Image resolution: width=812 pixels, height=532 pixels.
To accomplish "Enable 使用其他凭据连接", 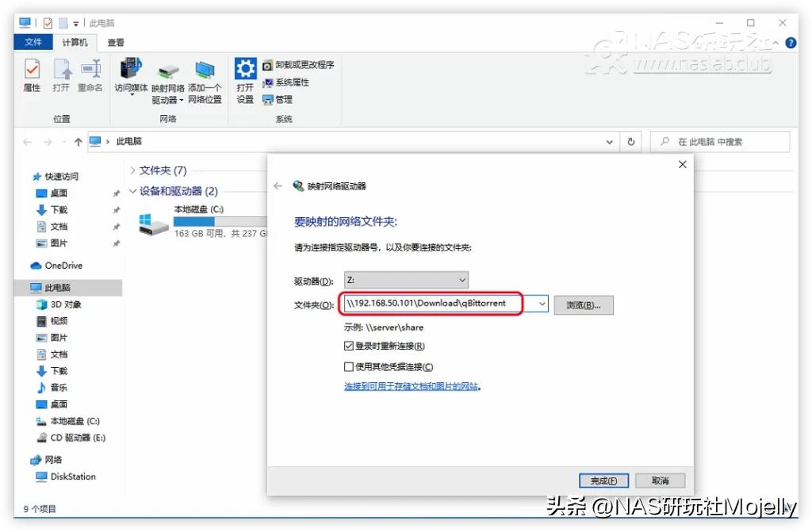I will pos(349,366).
